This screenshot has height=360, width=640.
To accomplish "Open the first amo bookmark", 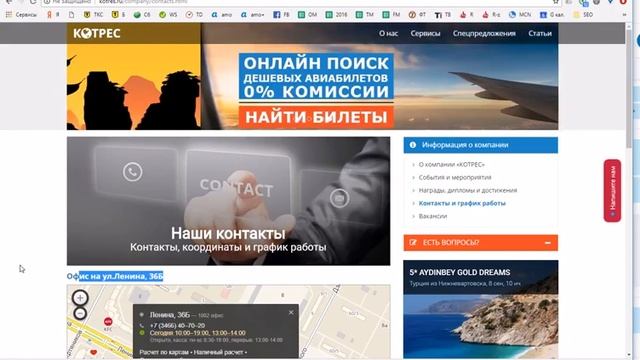I will (x=222, y=15).
